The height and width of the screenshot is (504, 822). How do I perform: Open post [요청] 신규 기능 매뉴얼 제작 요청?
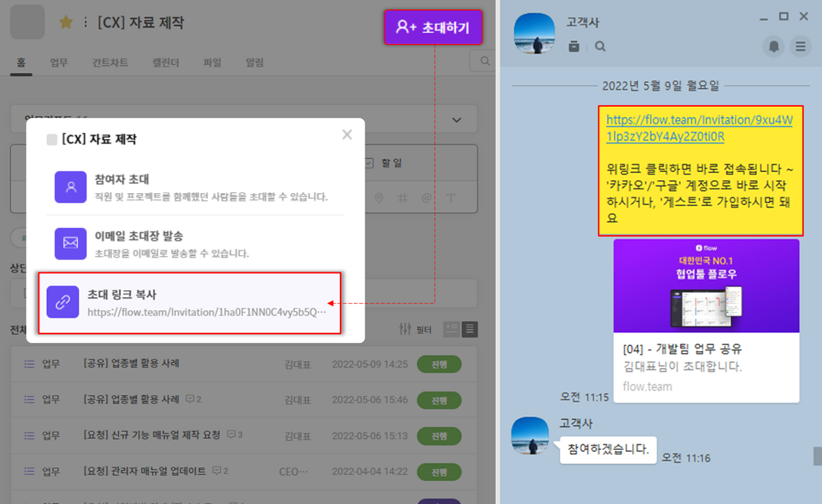pyautogui.click(x=152, y=435)
